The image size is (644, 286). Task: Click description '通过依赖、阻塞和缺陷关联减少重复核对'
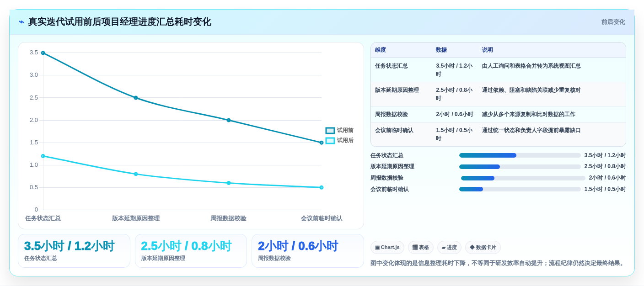[x=531, y=90]
